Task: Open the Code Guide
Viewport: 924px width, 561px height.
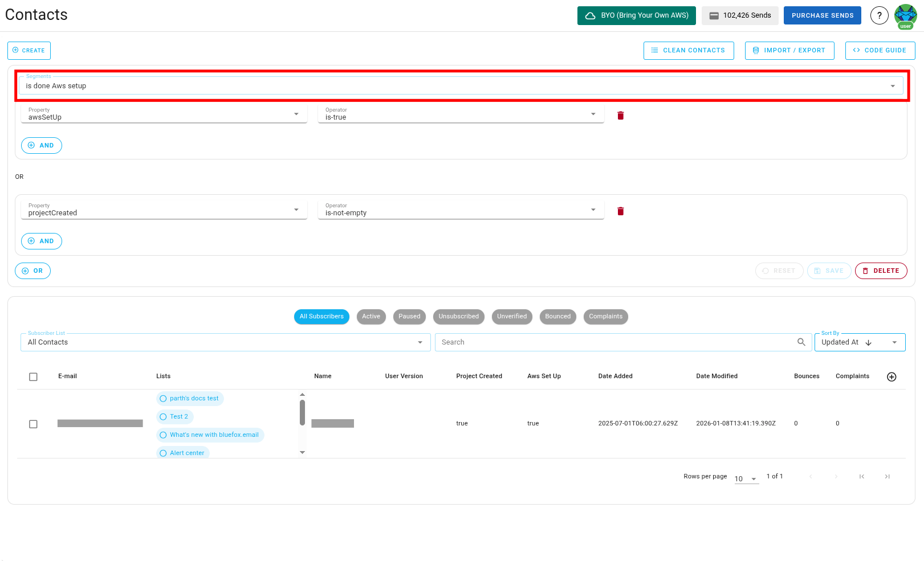Action: click(880, 50)
